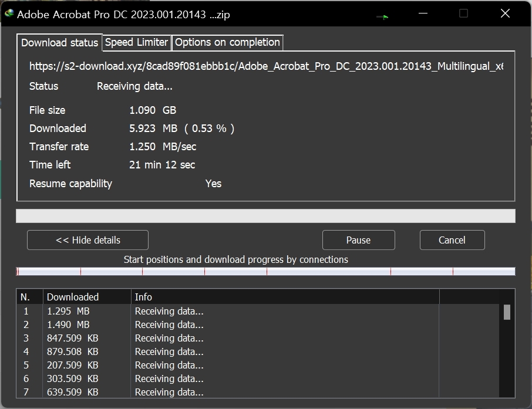532x409 pixels.
Task: Click the N. column header
Action: point(29,297)
